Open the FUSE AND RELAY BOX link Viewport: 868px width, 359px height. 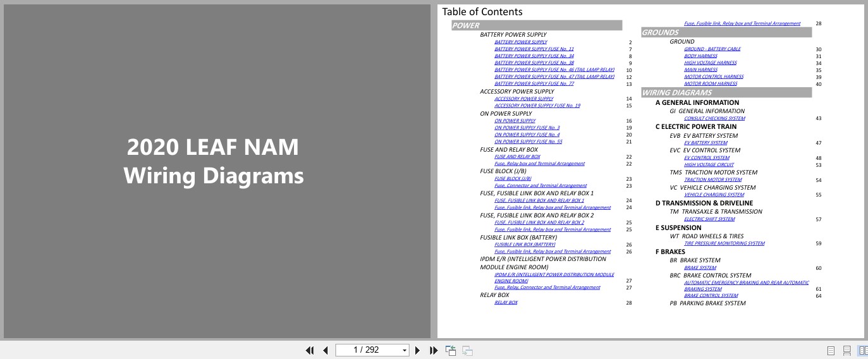pos(517,157)
